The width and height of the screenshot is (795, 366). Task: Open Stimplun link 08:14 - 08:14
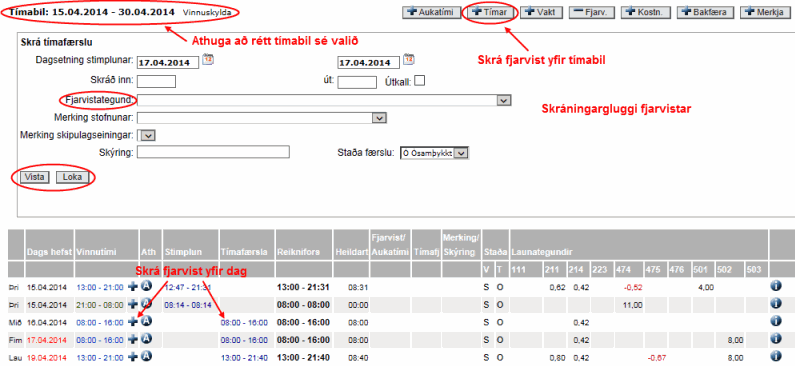[x=187, y=305]
